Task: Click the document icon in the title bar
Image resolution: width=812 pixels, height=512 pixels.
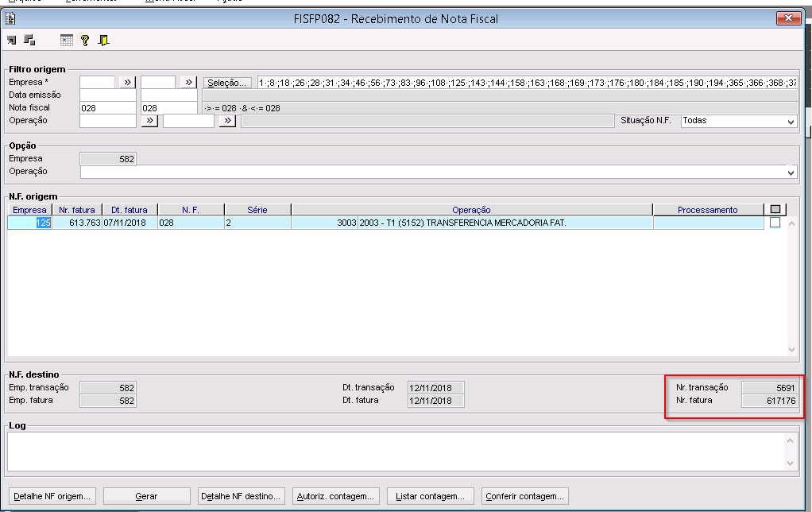Action: click(10, 19)
